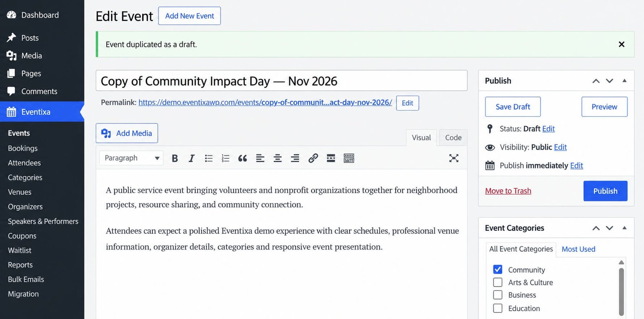The height and width of the screenshot is (319, 644).
Task: Move Event Categories panel up
Action: tap(596, 228)
